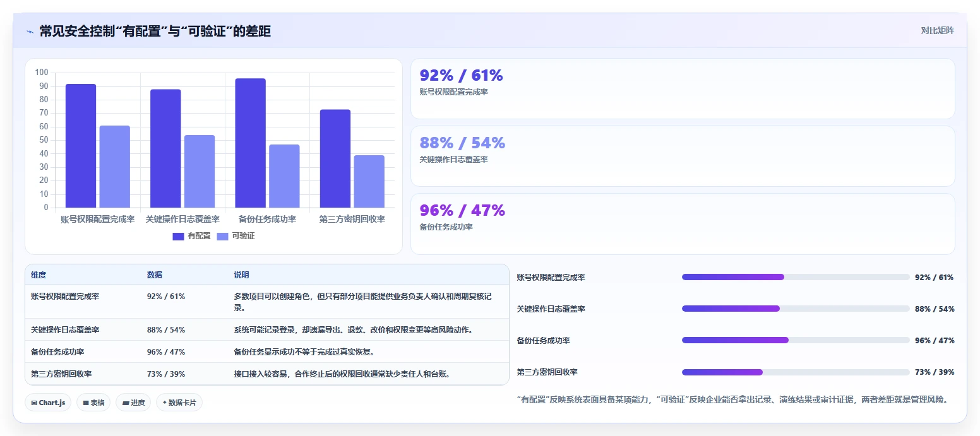
Task: Click the 备份任务成功率 progress bar
Action: (796, 340)
